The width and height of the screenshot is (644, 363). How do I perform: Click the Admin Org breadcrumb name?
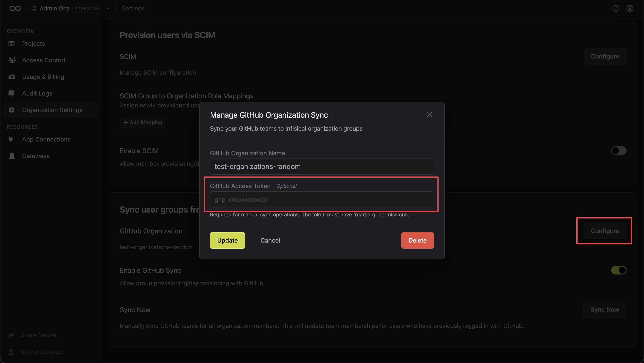click(54, 9)
